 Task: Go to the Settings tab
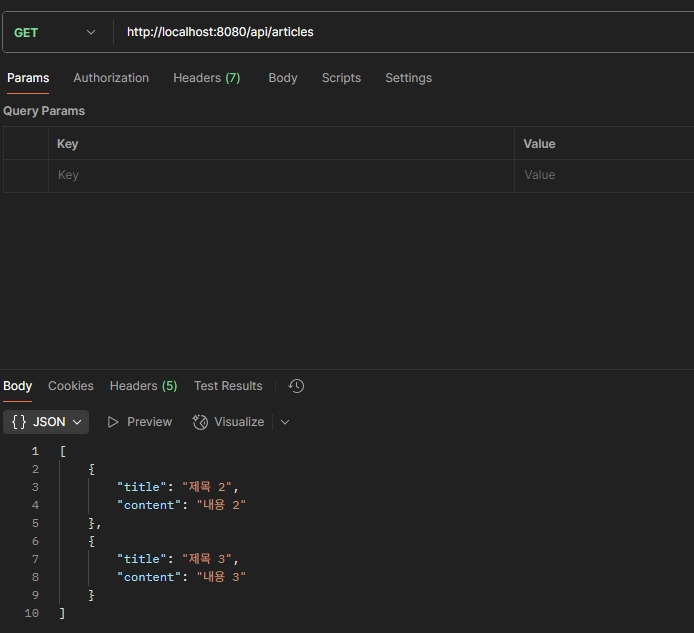pos(409,78)
